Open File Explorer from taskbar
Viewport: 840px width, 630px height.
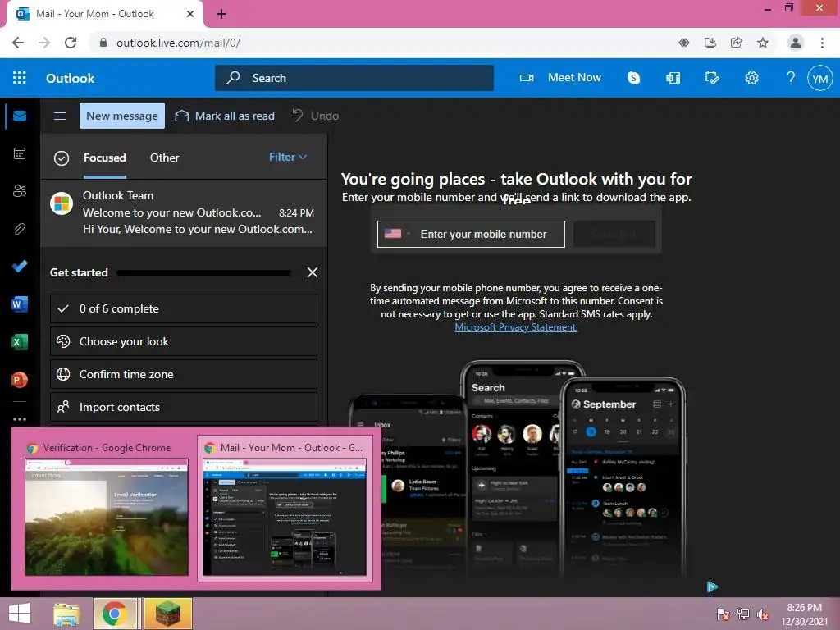tap(66, 614)
